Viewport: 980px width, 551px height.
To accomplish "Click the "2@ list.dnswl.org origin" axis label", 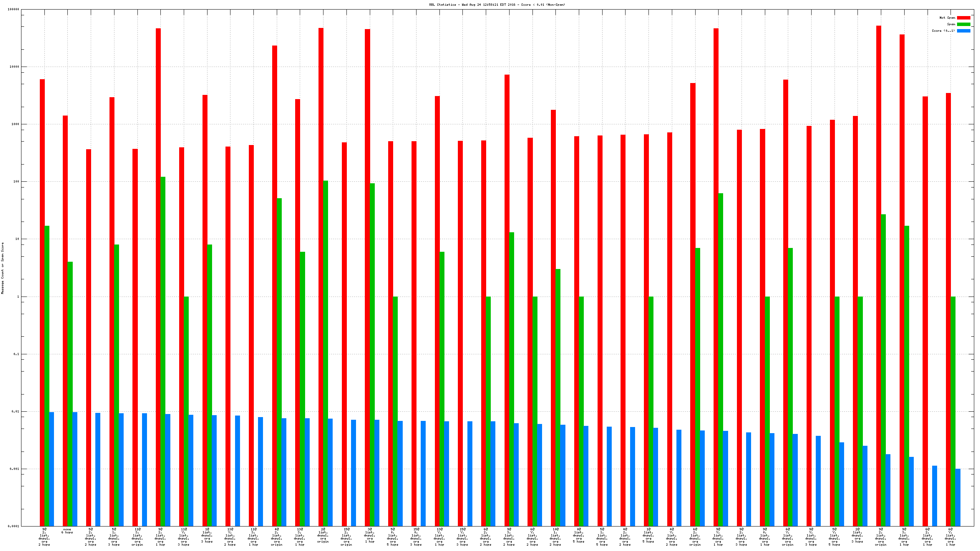I will coord(323,535).
